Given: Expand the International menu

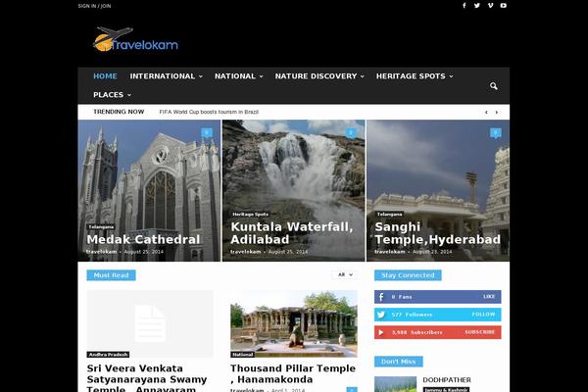Looking at the screenshot, I should coord(167,76).
